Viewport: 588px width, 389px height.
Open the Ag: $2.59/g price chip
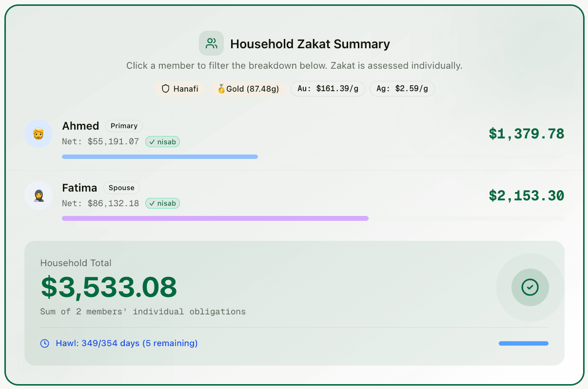[x=402, y=88]
